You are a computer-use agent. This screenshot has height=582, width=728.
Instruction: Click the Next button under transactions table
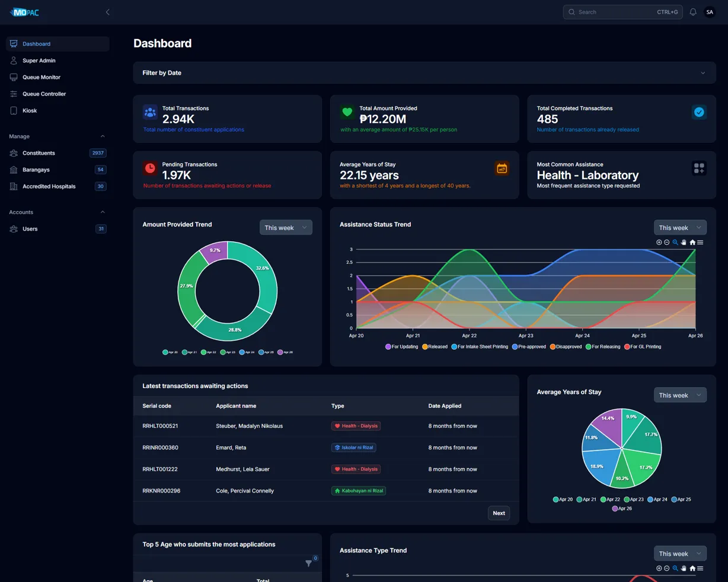pos(499,513)
